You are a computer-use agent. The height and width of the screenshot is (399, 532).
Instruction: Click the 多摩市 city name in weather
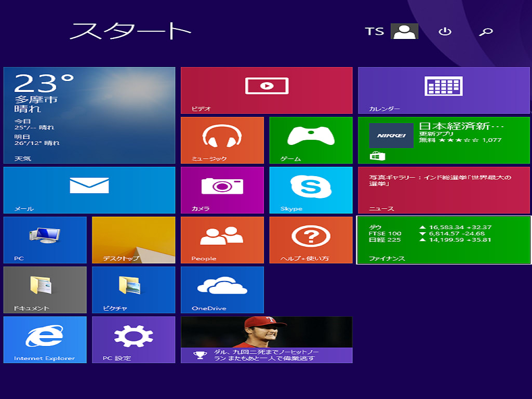click(36, 100)
